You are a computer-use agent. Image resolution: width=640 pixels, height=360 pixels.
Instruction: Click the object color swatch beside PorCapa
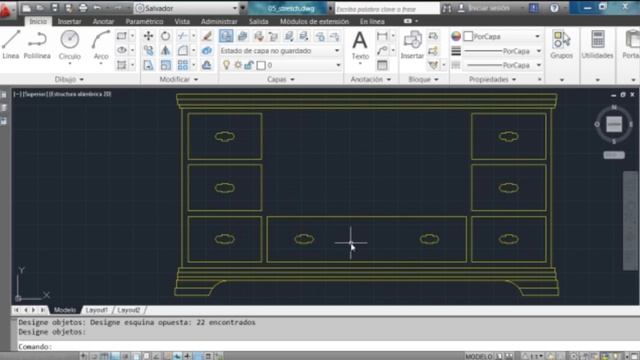click(x=468, y=36)
